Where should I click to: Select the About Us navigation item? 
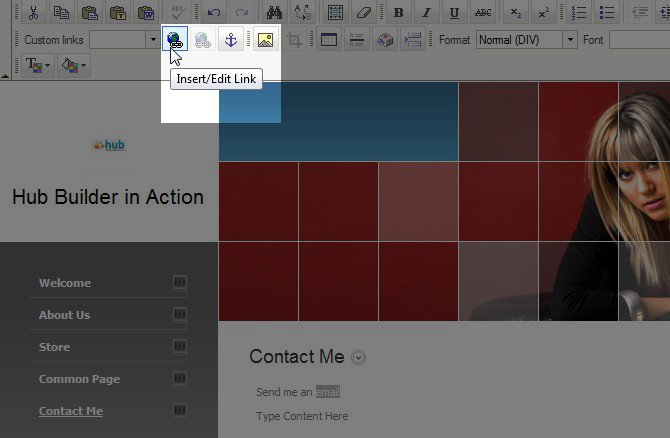(64, 315)
